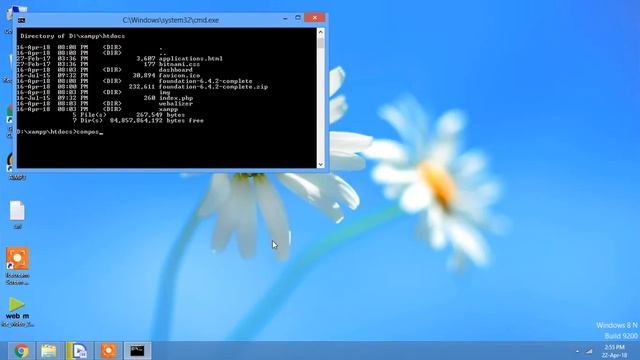Open Google Chrome from the taskbar

(21, 351)
